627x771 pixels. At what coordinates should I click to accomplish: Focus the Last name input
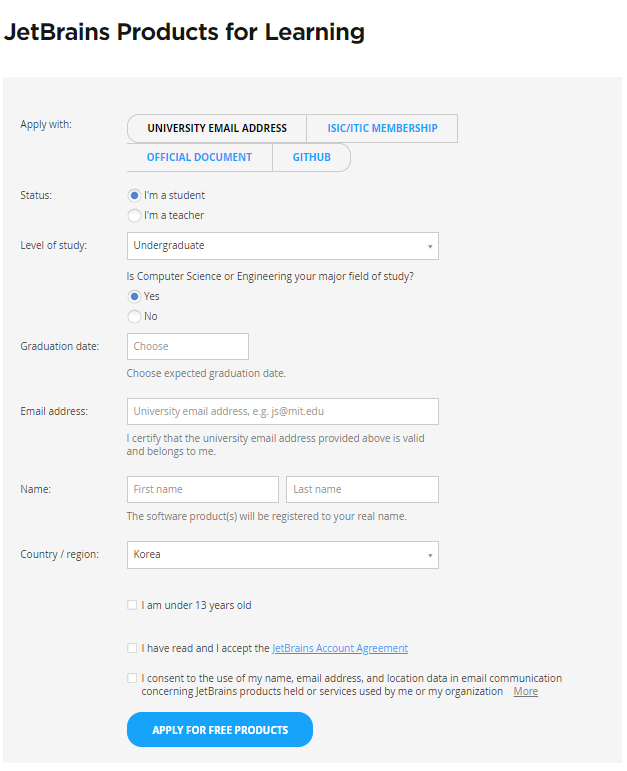(362, 490)
